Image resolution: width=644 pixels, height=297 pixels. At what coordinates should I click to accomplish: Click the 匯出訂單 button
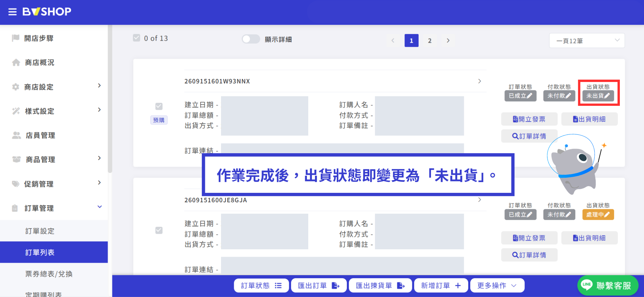coord(319,286)
